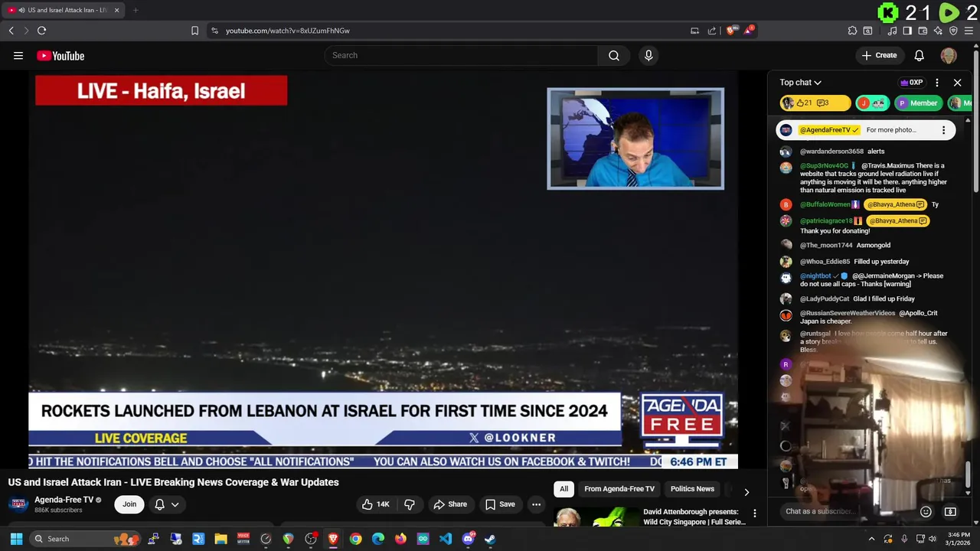Open the YouTube guide hamburger menu

tap(18, 55)
